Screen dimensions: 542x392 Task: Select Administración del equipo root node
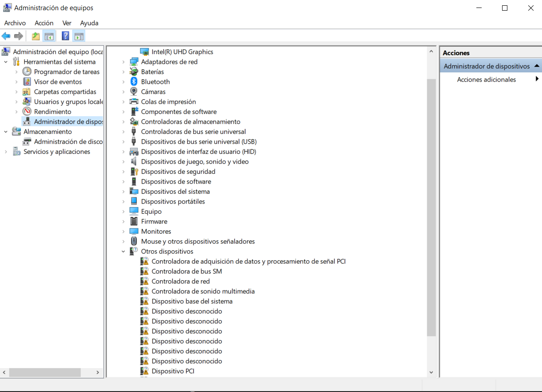[58, 52]
